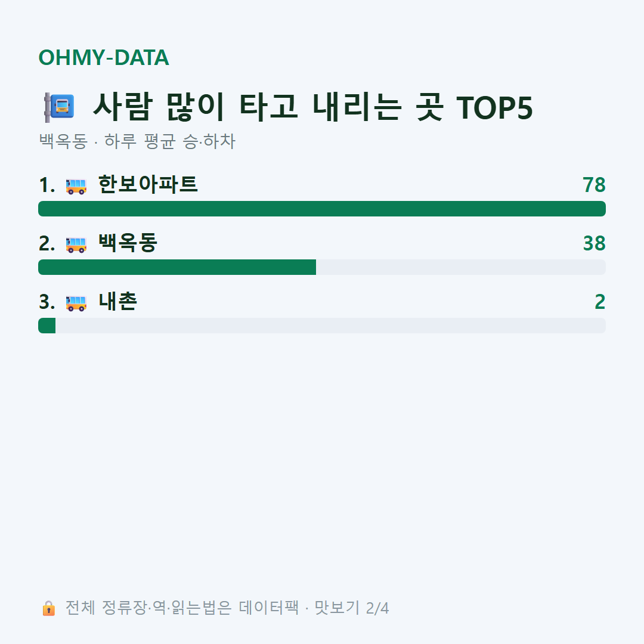Click the OHMY-DATA brand text
The width and height of the screenshot is (644, 644).
point(104,57)
